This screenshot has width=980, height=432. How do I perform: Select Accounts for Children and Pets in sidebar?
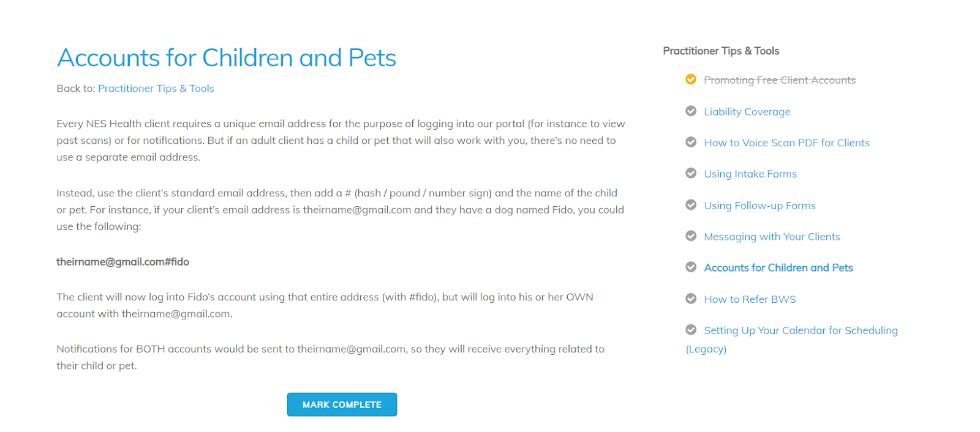click(778, 268)
